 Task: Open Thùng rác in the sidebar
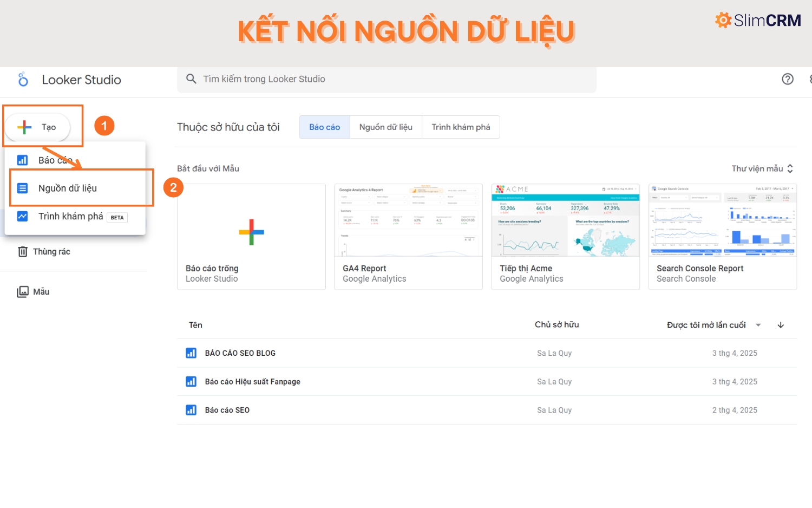point(51,251)
